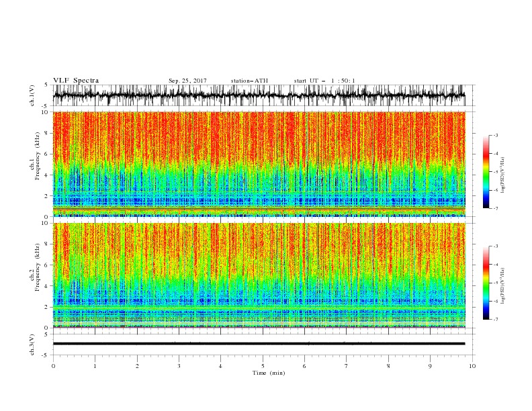Image resolution: width=532 pixels, height=411 pixels.
Task: Click the "VLF Spectra" title text
Action: click(x=76, y=81)
